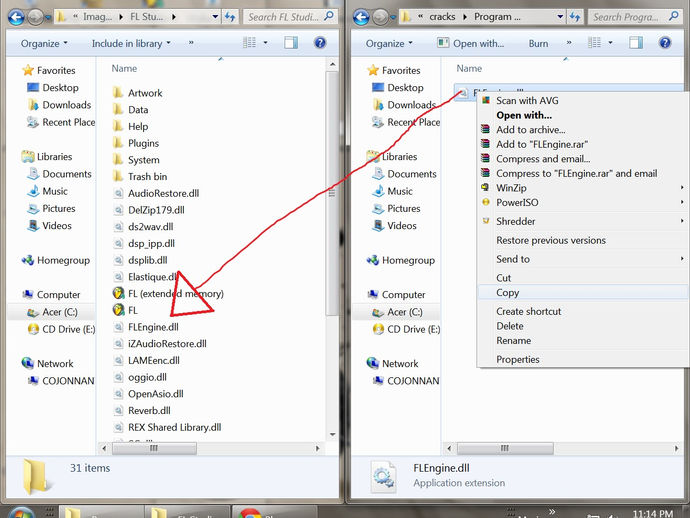This screenshot has width=690, height=518.
Task: Click Burn button in right window toolbar
Action: pyautogui.click(x=538, y=43)
